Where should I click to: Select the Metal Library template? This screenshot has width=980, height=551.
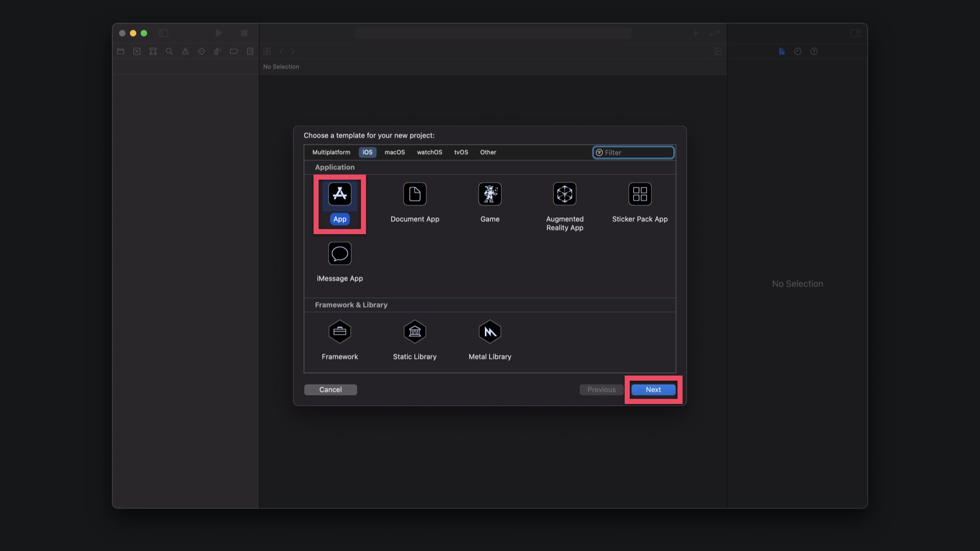pos(489,332)
